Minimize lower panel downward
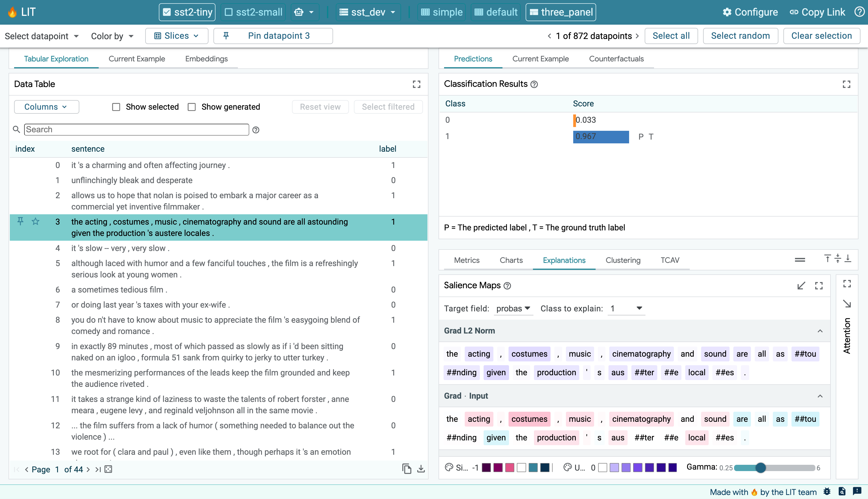 pos(848,258)
